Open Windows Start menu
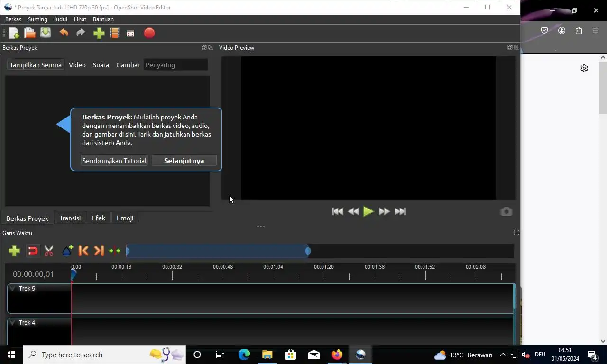Image resolution: width=607 pixels, height=364 pixels. point(11,355)
